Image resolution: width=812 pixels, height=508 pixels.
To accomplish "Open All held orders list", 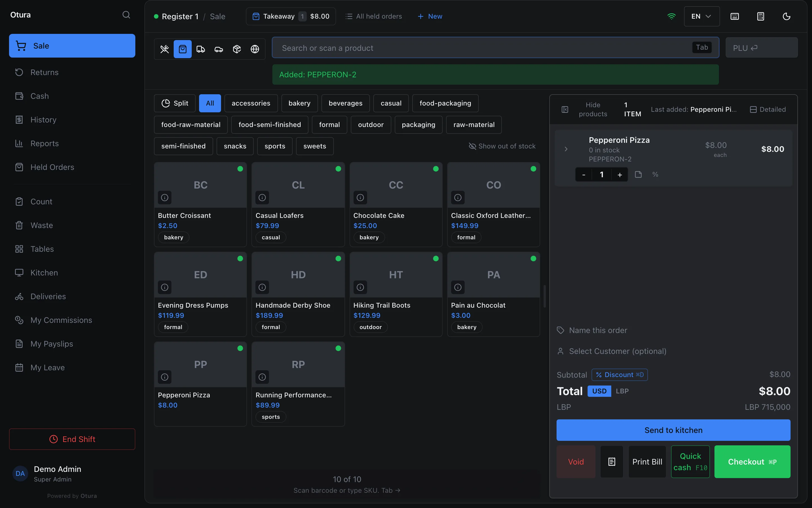I will click(374, 16).
